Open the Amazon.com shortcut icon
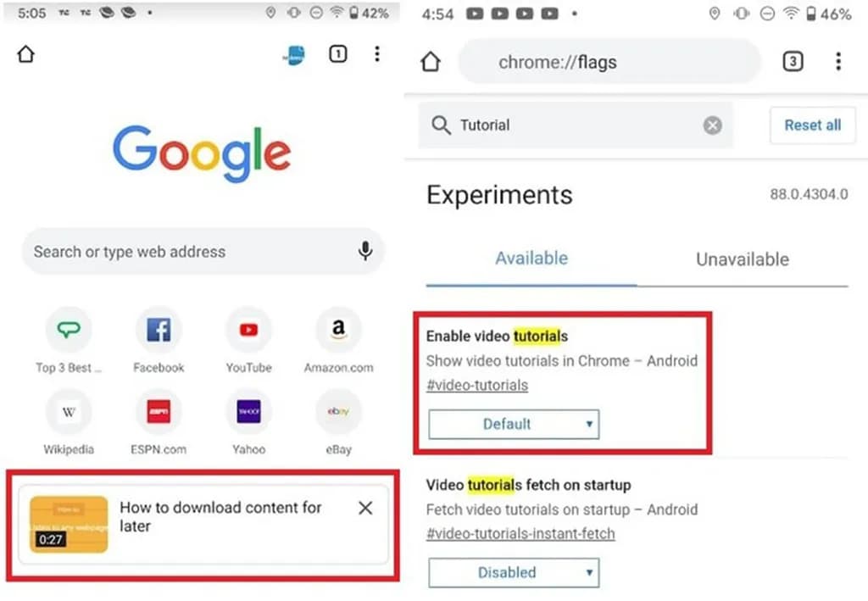Screen dimensions: 868x601 (338, 330)
